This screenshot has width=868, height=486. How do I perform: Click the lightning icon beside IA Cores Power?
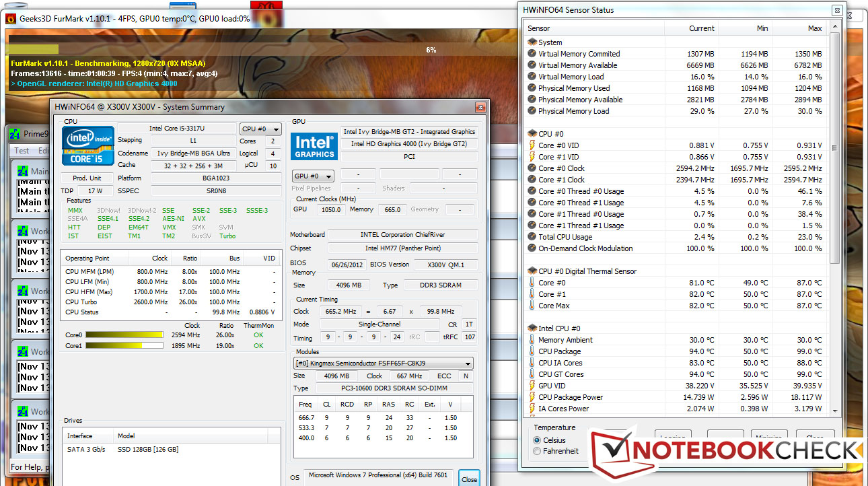coord(532,409)
